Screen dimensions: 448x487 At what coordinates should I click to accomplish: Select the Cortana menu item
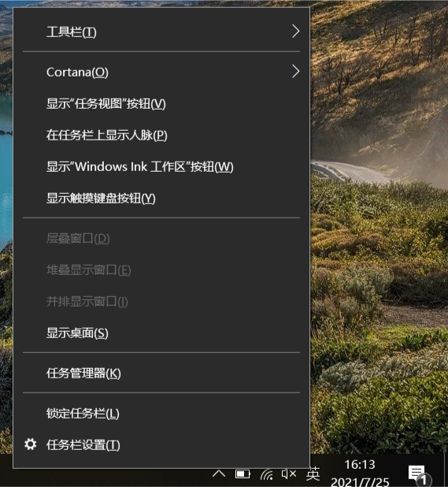pos(161,72)
